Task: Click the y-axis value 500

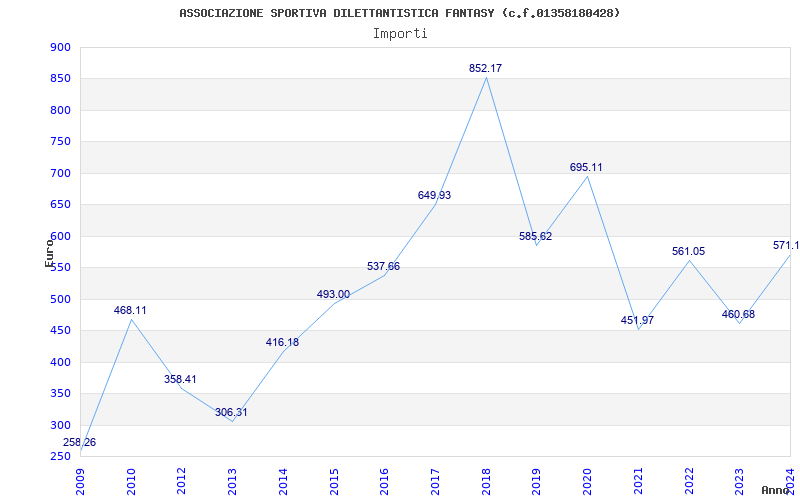Action: coord(60,299)
